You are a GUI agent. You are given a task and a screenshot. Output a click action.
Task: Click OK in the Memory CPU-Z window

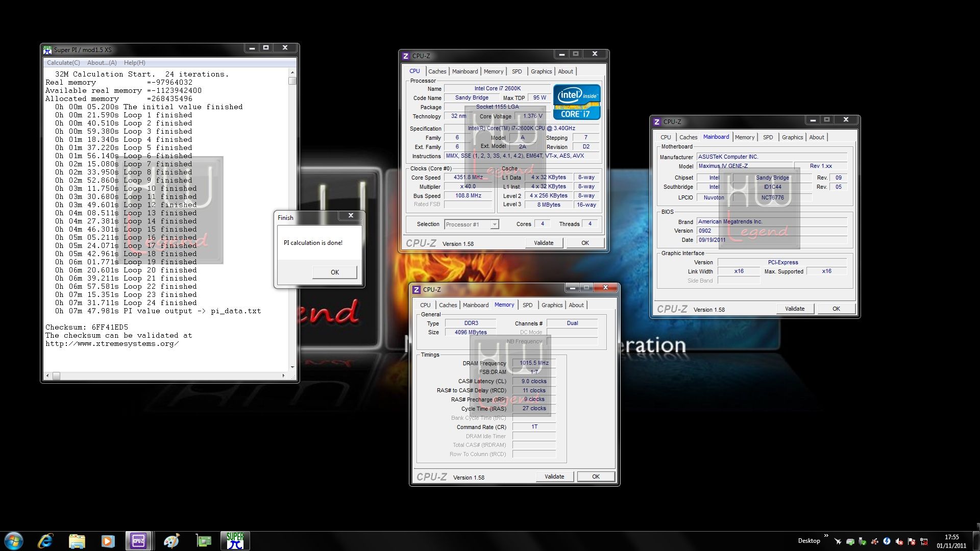tap(596, 477)
